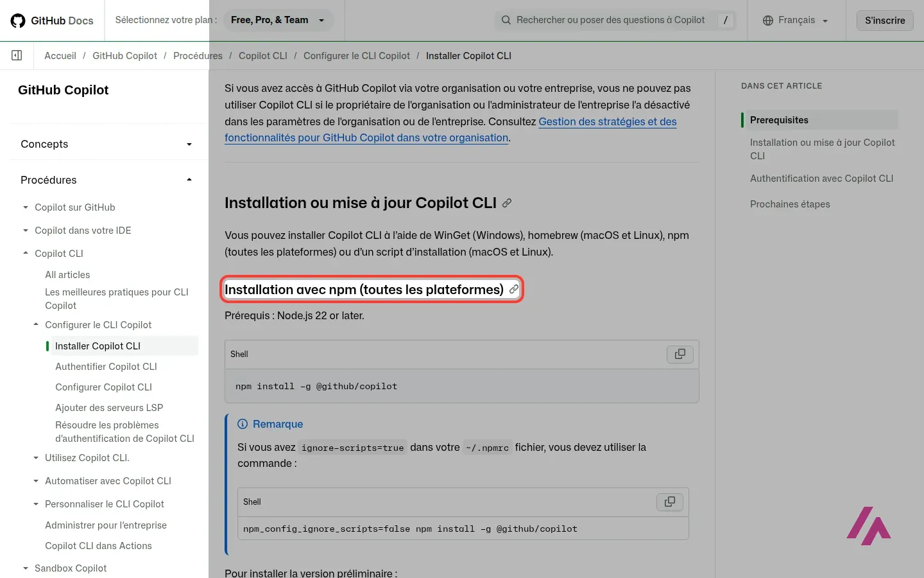924x578 pixels.
Task: Open the Français language dropdown
Action: 796,21
